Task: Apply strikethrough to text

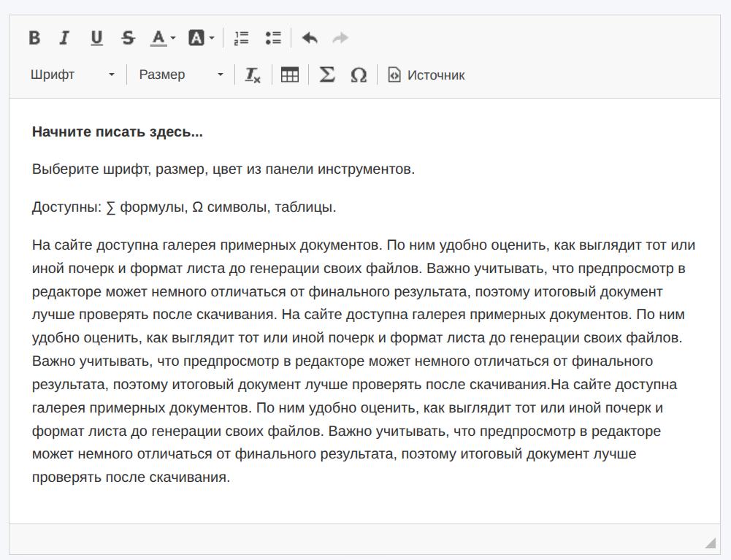Action: click(128, 37)
